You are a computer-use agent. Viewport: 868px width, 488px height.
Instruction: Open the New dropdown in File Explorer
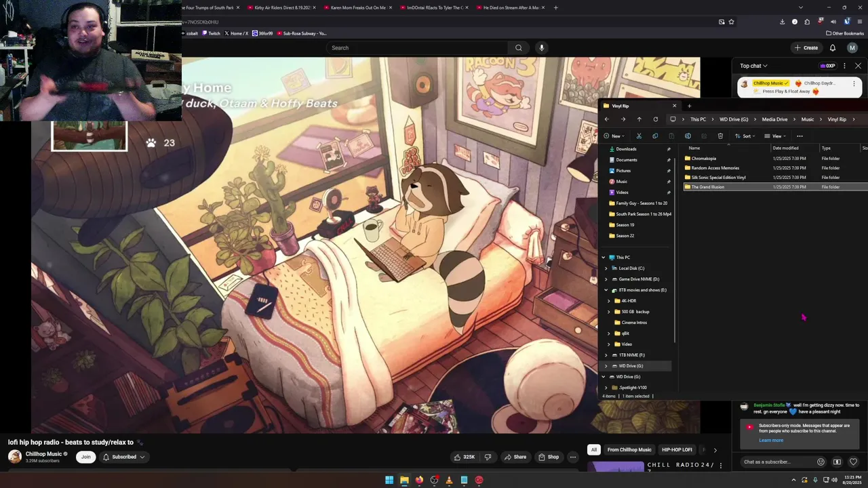[x=614, y=136]
